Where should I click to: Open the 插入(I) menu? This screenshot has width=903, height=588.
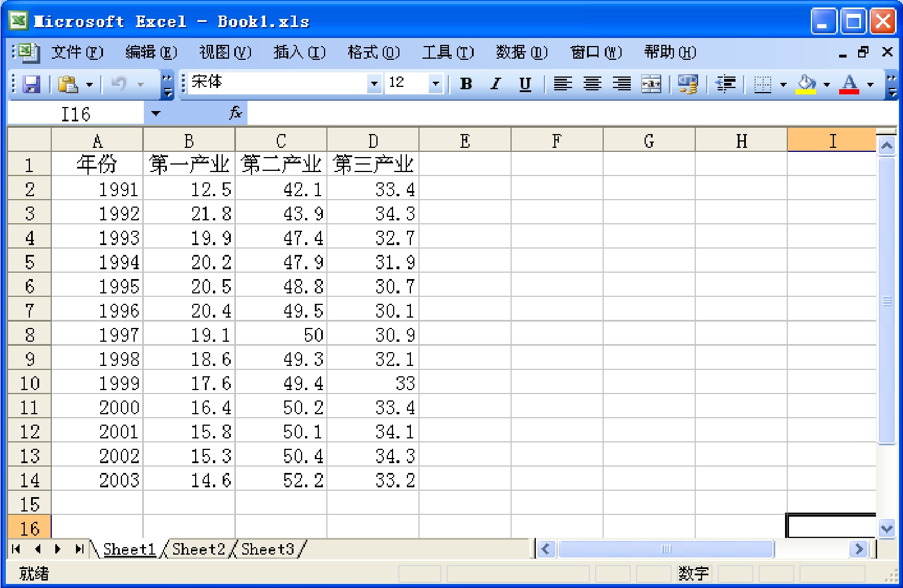click(299, 52)
